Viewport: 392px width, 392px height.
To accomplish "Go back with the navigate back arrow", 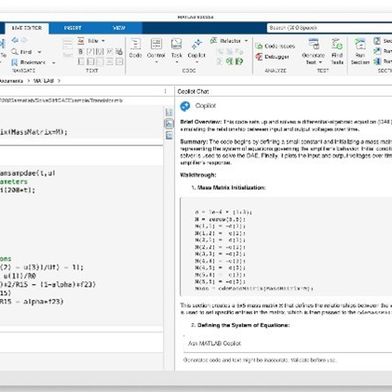I will click(x=15, y=40).
